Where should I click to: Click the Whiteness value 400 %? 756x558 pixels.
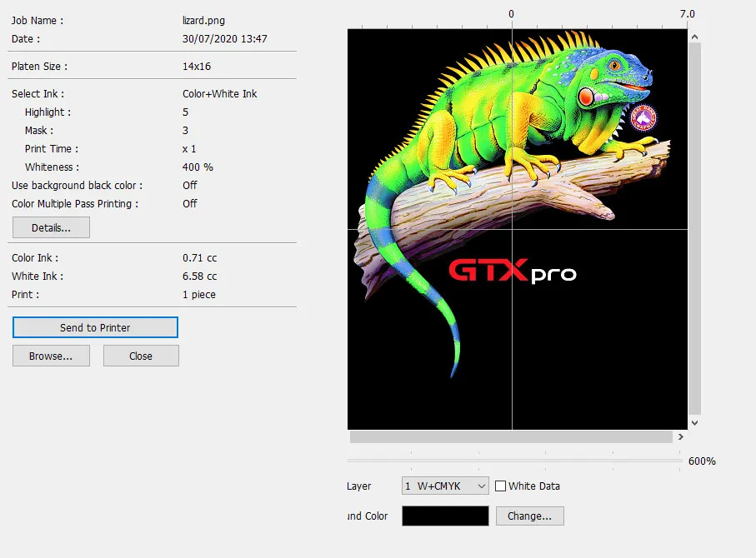(198, 167)
